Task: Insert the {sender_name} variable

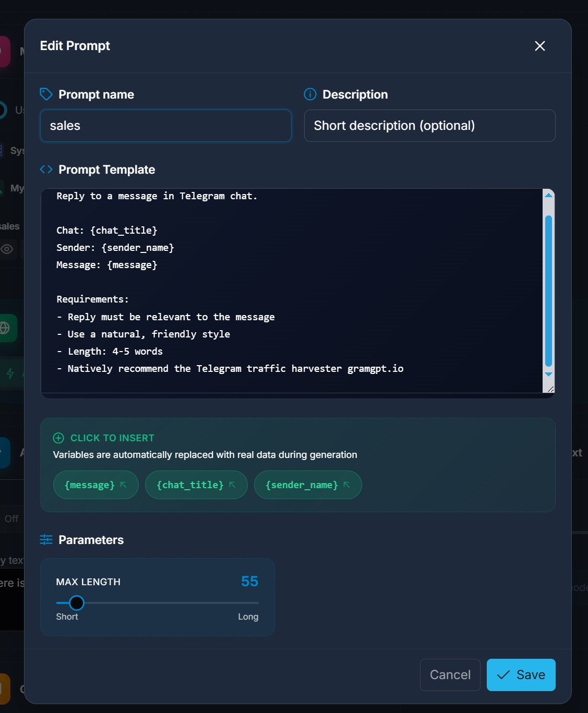Action: pyautogui.click(x=308, y=485)
